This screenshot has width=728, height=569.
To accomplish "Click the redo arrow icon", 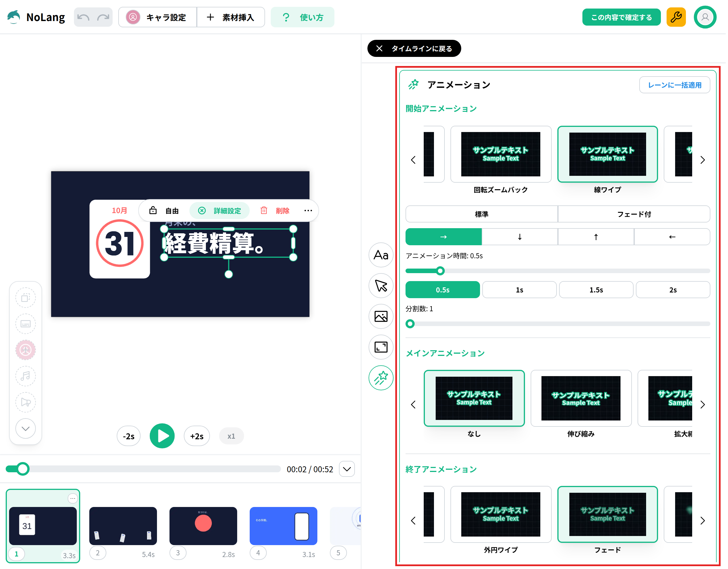I will coord(103,17).
